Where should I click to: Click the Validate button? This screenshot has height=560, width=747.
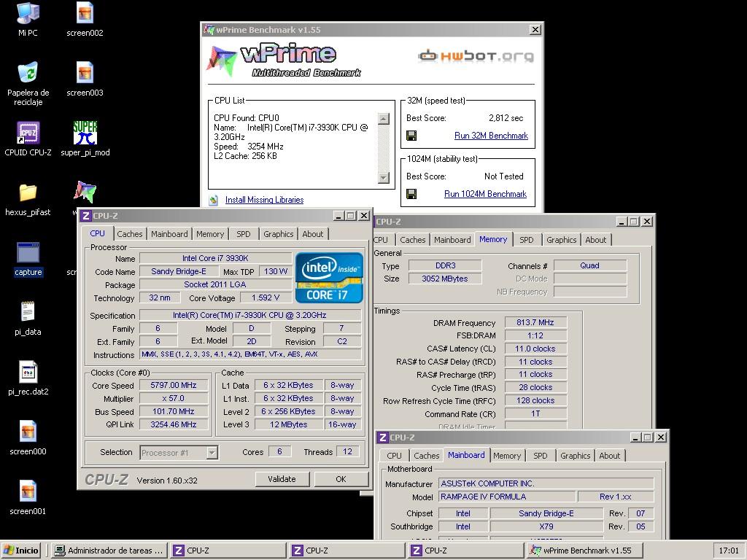point(282,479)
